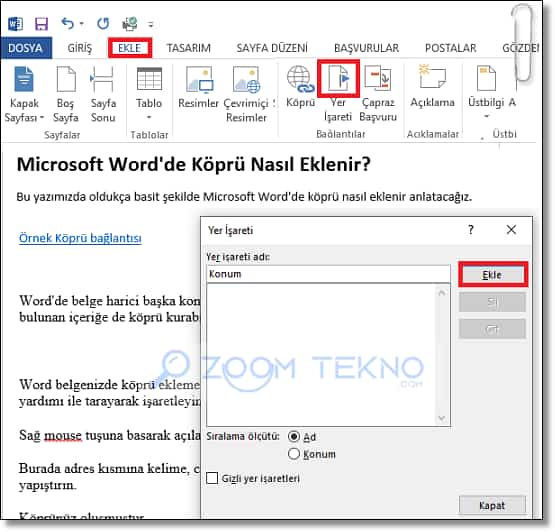Click the bookmark name field containing Konum
Viewport: 555px width, 532px height.
[x=328, y=274]
